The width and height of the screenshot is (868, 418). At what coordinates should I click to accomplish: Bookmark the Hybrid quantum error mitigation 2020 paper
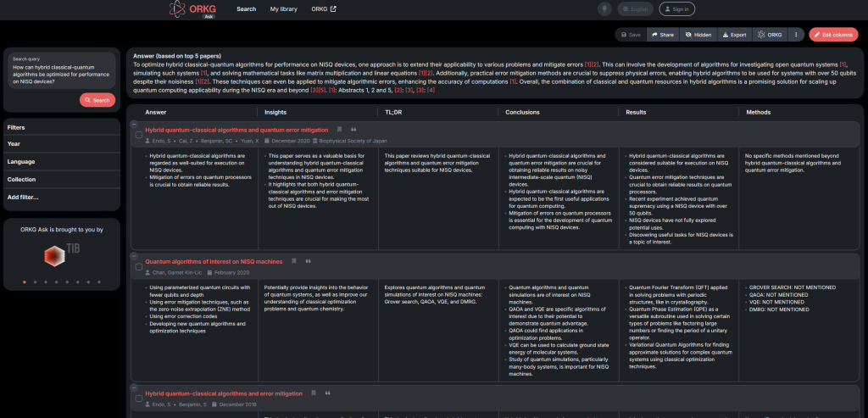click(x=339, y=130)
